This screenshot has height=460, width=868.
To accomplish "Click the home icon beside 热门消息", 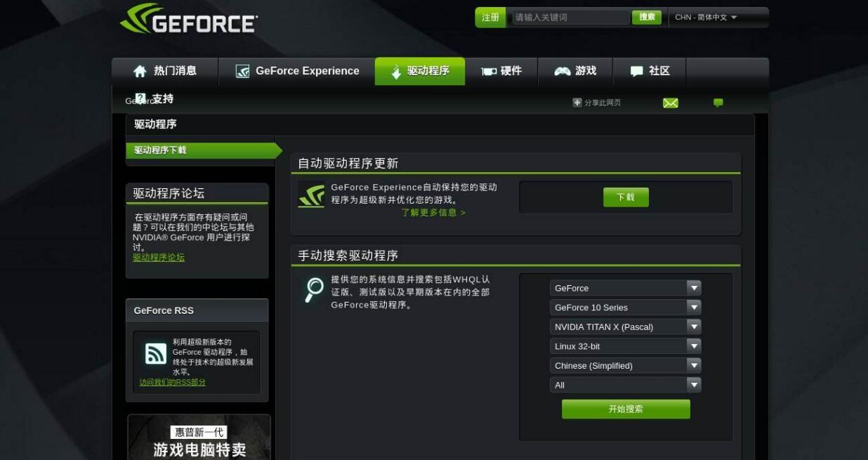I will point(140,71).
